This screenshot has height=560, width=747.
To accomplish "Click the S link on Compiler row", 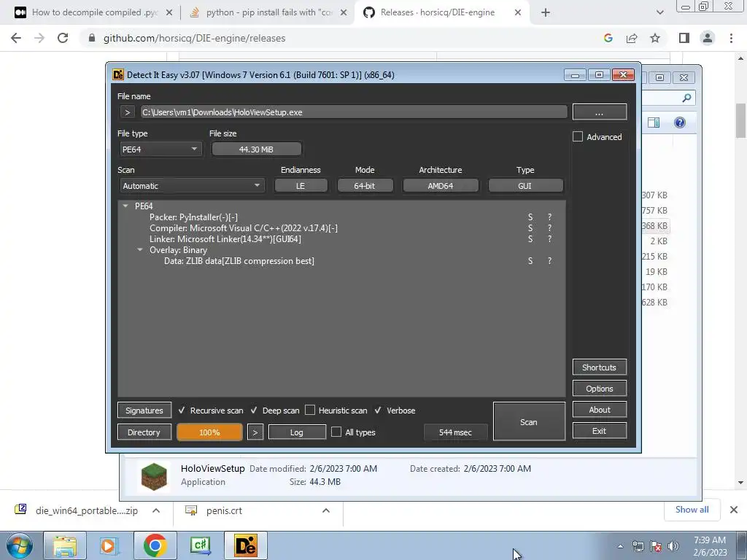I will (x=530, y=228).
